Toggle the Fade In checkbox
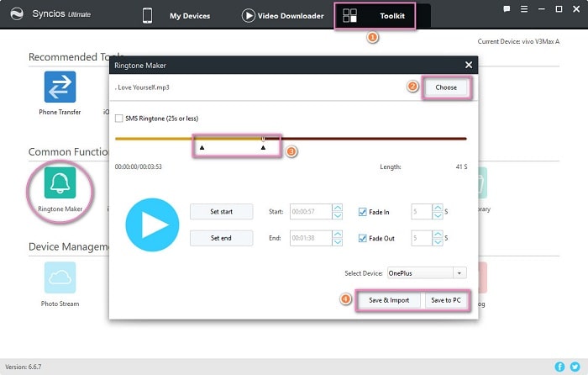Screen dimensions: 588x375 click(362, 212)
